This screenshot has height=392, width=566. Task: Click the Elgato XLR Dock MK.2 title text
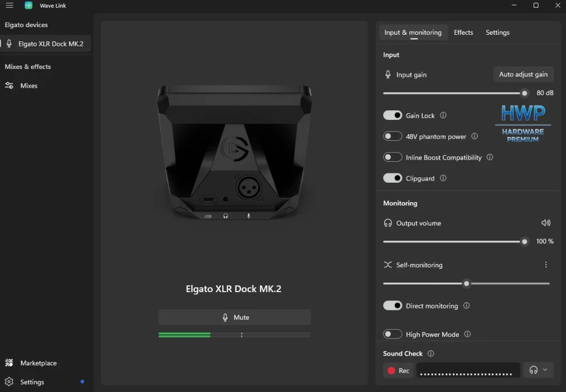point(234,289)
